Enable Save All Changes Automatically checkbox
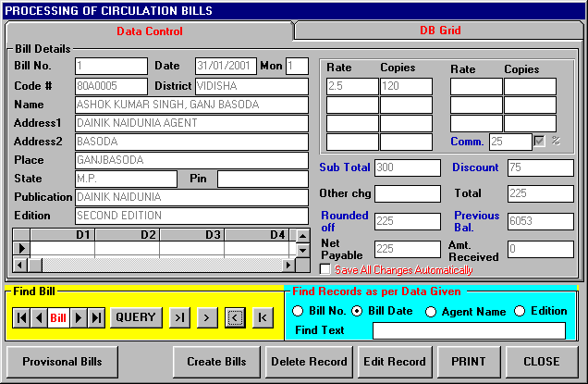Viewport: 588px width, 384px height. pos(325,269)
